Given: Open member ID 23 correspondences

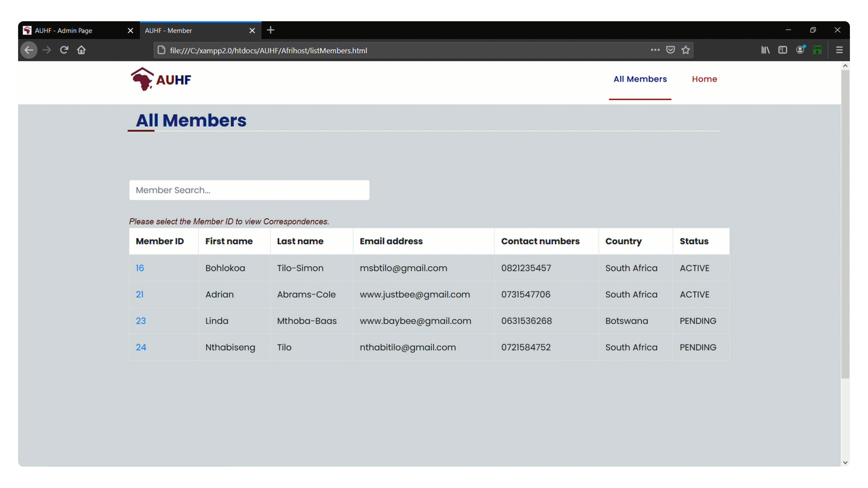Looking at the screenshot, I should 141,321.
